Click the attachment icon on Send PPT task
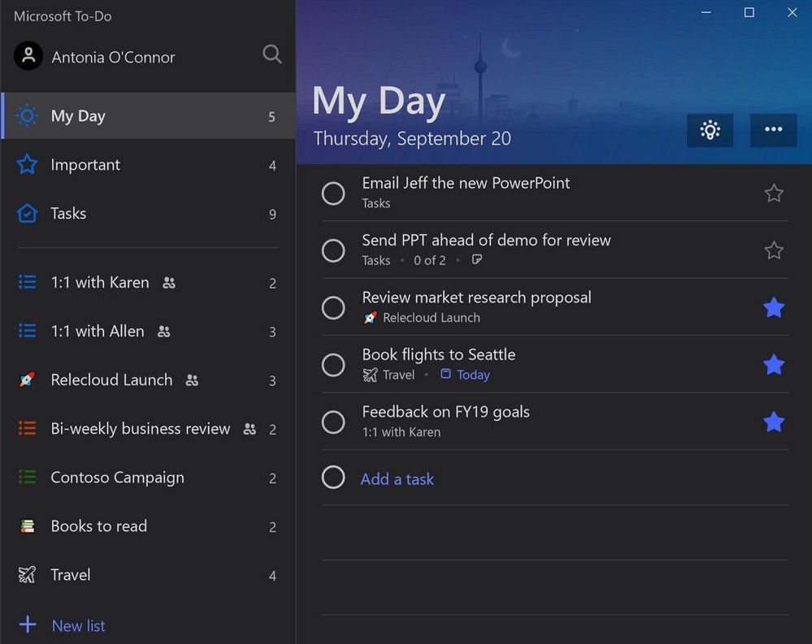Image resolution: width=812 pixels, height=644 pixels. coord(477,259)
